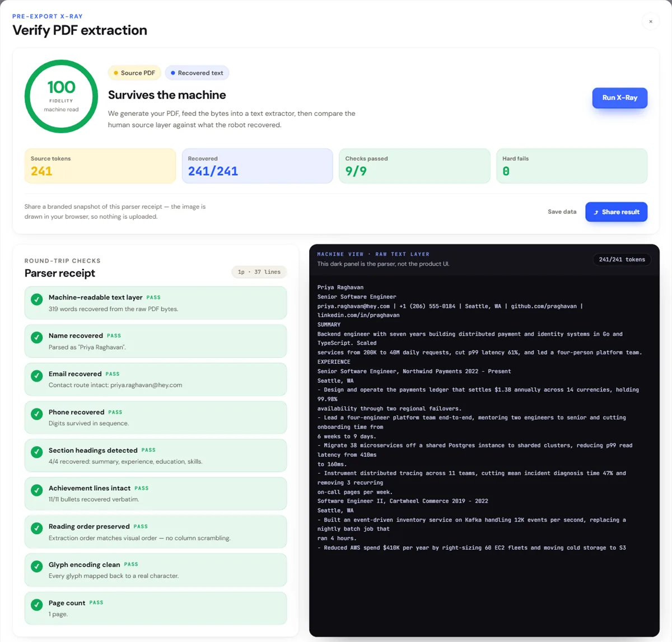
Task: Click the Save data link
Action: click(562, 212)
